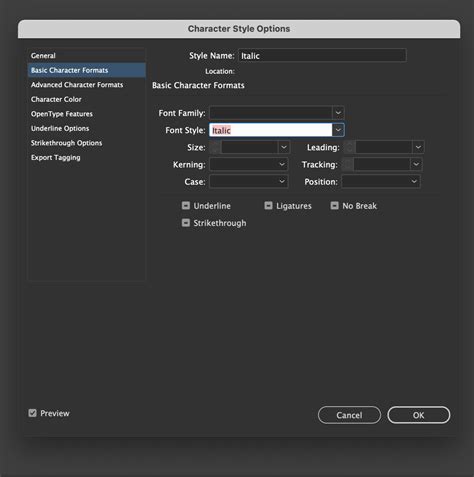
Task: Open the Leading dropdown arrow
Action: point(418,147)
